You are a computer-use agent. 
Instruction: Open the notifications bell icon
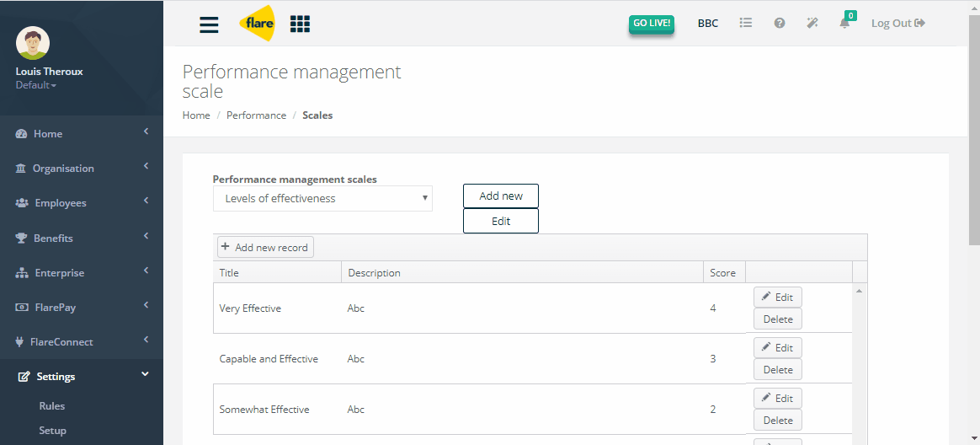(x=844, y=23)
